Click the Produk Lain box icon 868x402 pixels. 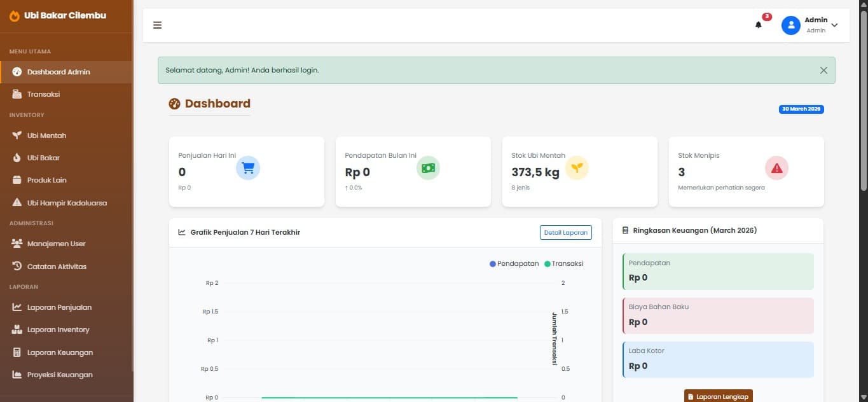(x=17, y=180)
